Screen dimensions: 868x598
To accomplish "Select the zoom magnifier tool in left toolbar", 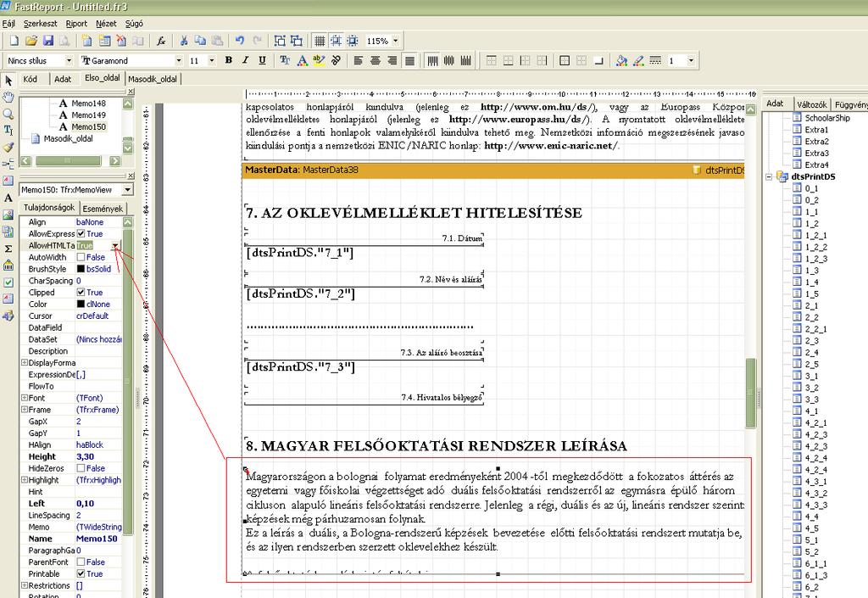I will point(8,114).
